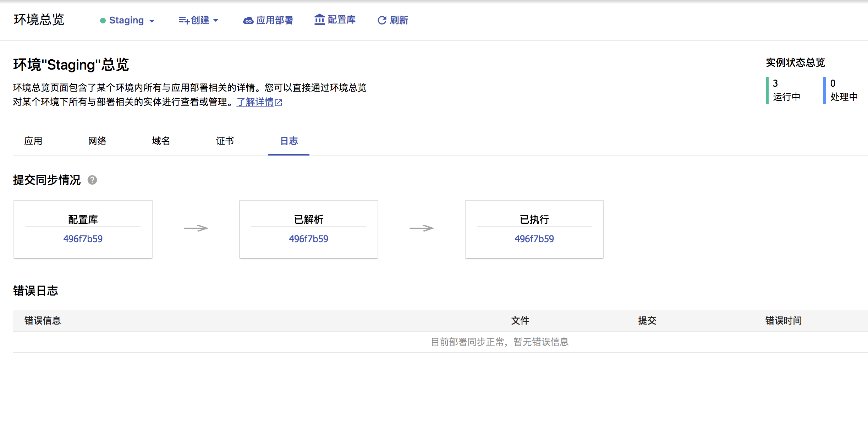868x424 pixels.
Task: Switch to the 域名 tab
Action: 161,141
